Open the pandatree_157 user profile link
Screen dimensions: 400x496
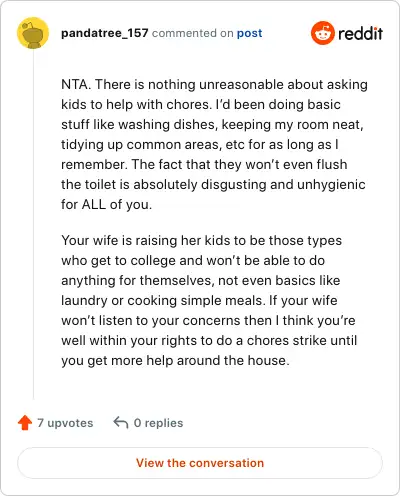[x=105, y=33]
